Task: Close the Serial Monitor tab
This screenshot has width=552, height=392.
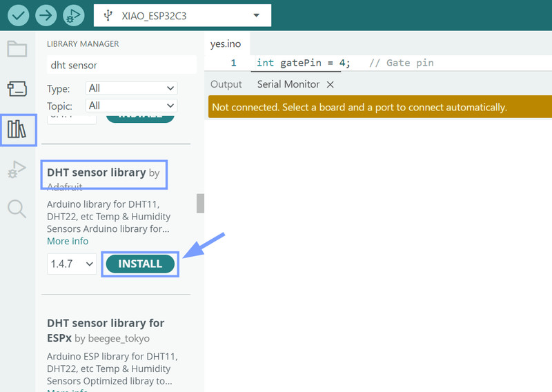Action: (x=330, y=84)
